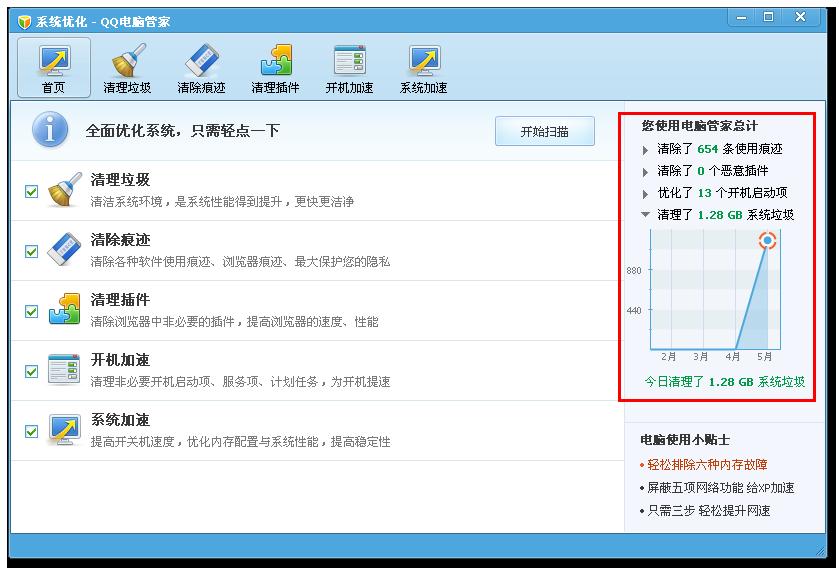Click the blue info icon beside 全面优化系统
This screenshot has width=839, height=572.
point(50,131)
